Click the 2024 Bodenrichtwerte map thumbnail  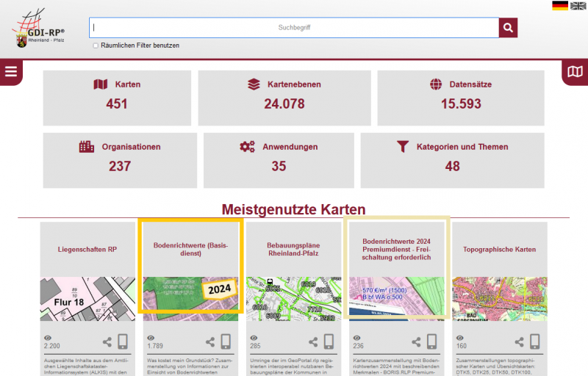click(190, 299)
